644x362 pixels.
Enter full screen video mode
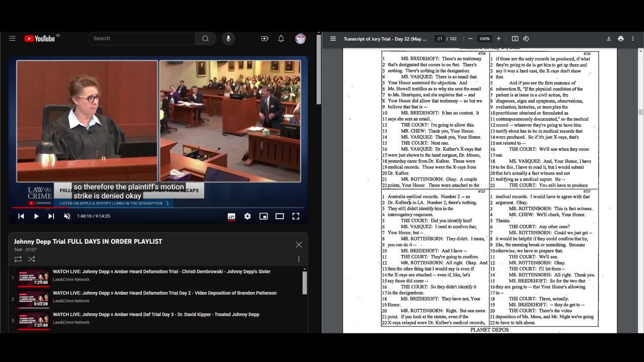click(296, 216)
